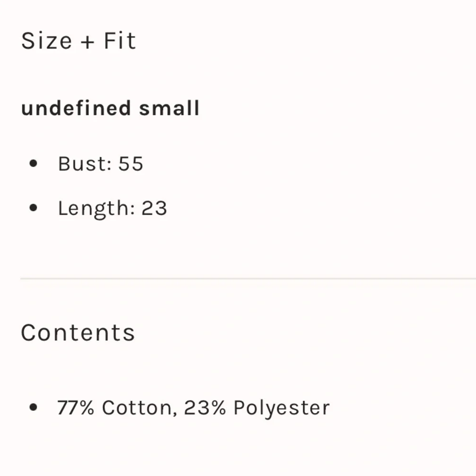Click the word "Cotton," in Contents
Image resolution: width=476 pixels, height=476 pixels.
tap(139, 408)
